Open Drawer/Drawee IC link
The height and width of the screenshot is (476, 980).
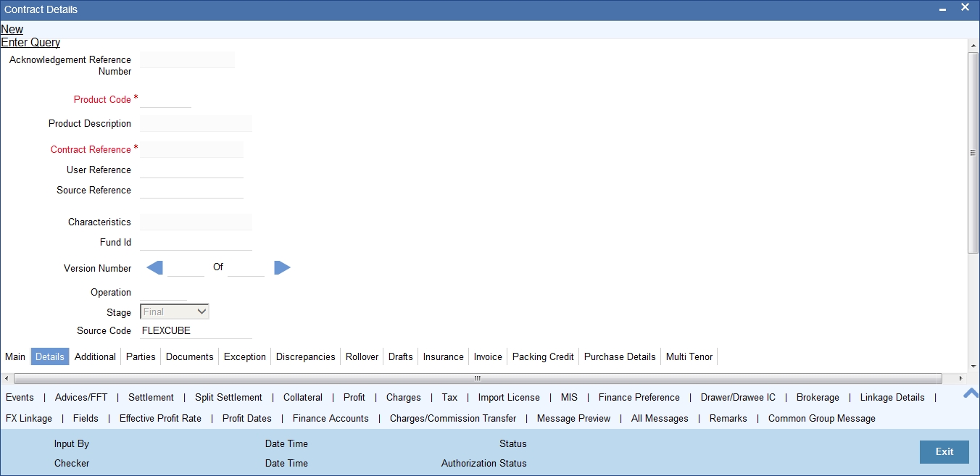(738, 397)
